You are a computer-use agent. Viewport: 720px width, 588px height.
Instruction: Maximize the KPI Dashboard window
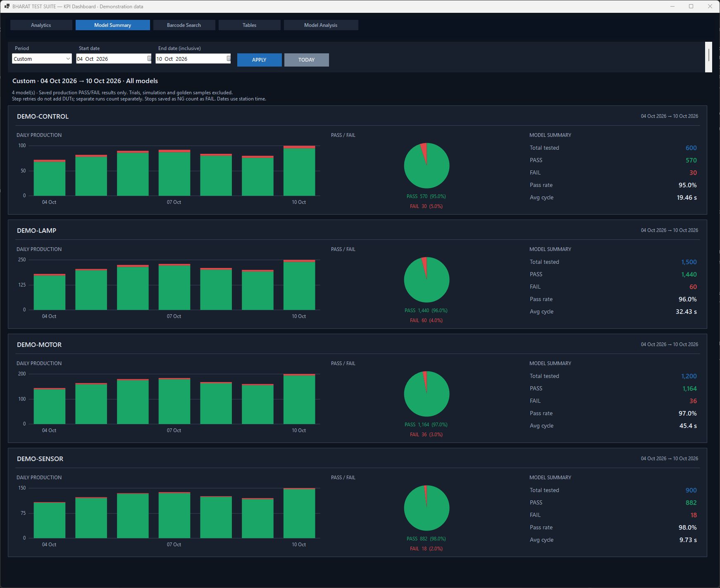point(691,6)
